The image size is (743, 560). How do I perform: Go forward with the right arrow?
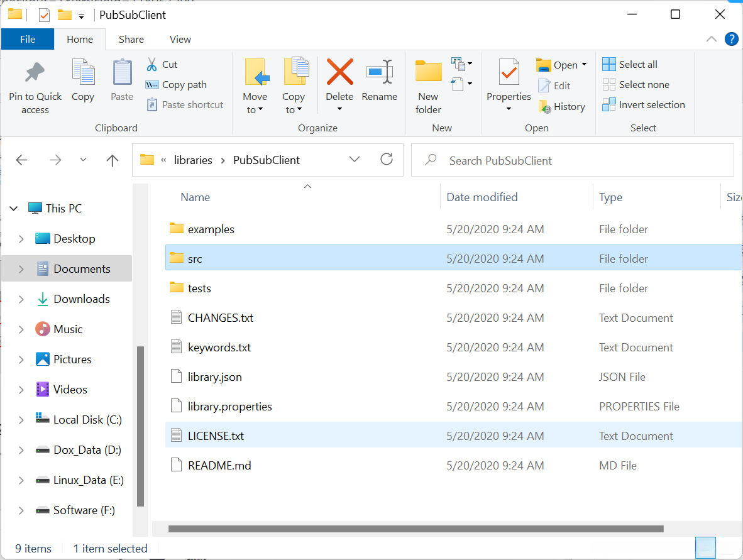[x=55, y=160]
